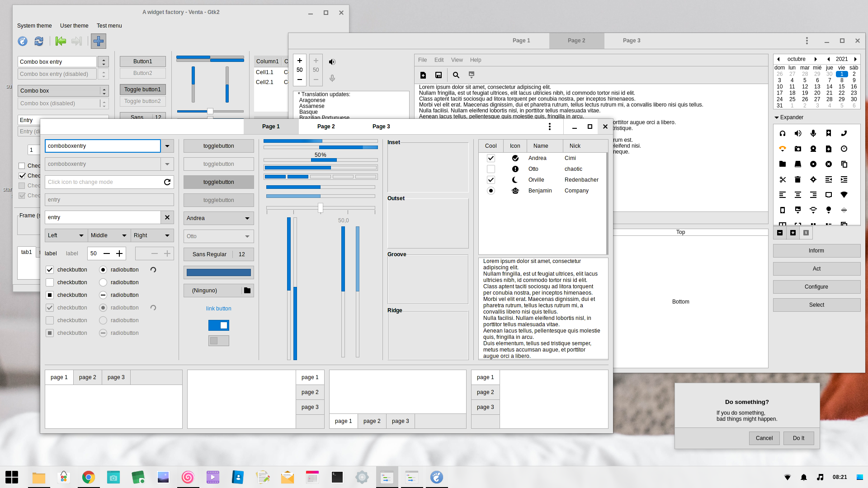This screenshot has width=868, height=488.
Task: Open the terminal from the taskbar
Action: point(337,477)
